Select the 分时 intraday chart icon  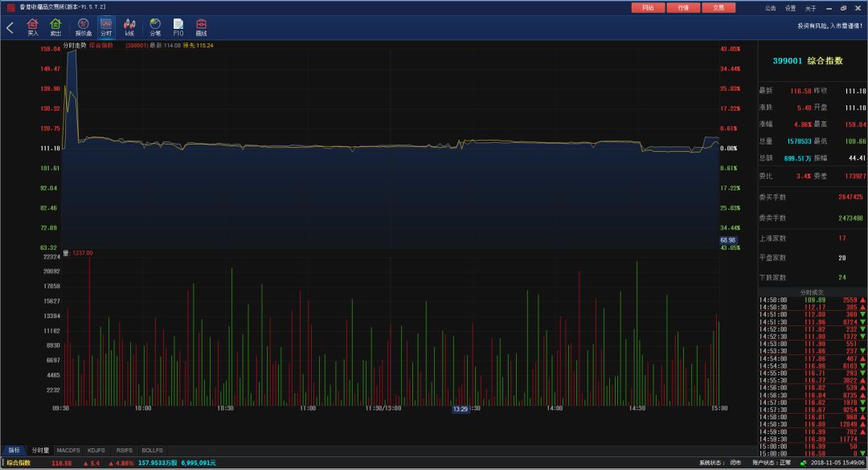(x=106, y=27)
